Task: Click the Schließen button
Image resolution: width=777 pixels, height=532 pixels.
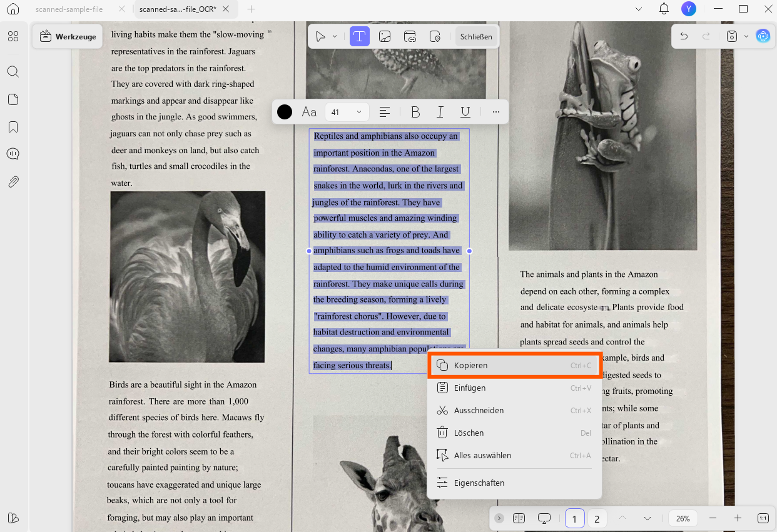Action: 476,36
